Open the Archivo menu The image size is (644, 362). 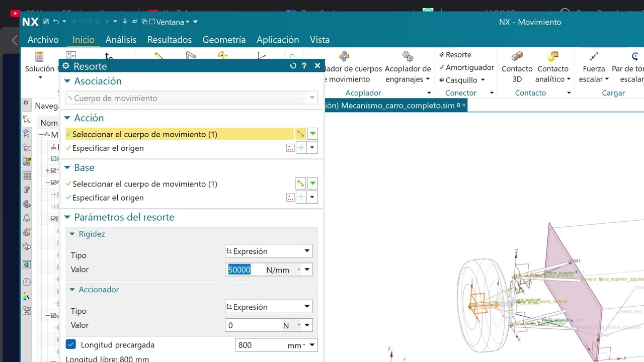43,40
